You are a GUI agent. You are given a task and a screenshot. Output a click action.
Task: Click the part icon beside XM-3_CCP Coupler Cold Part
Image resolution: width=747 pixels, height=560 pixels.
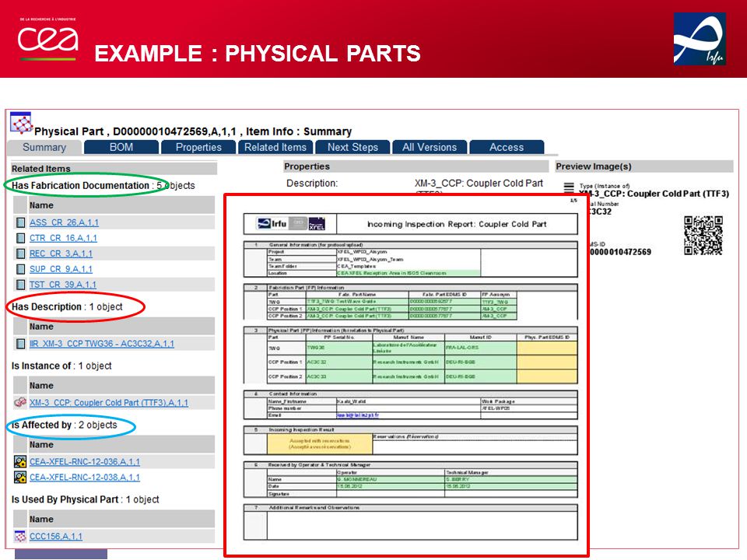click(20, 402)
